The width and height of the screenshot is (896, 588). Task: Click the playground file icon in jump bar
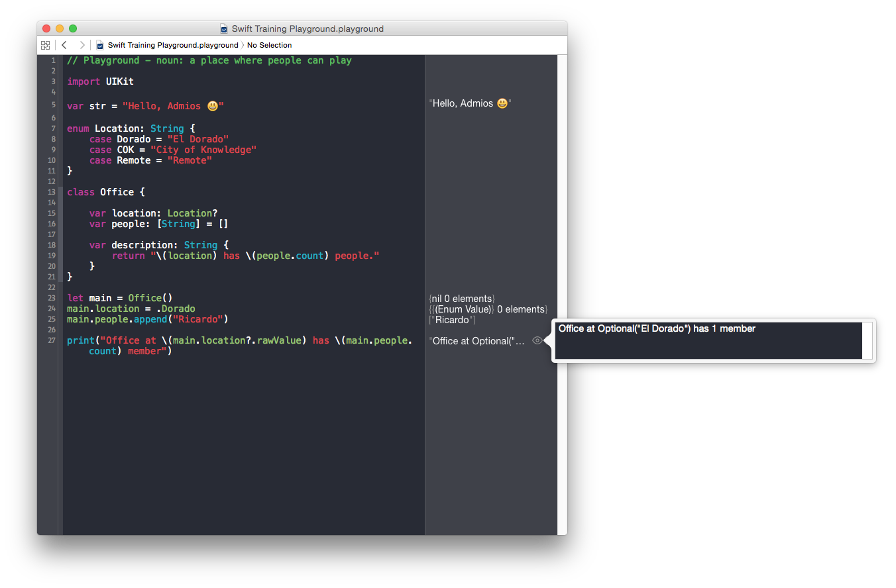coord(100,45)
